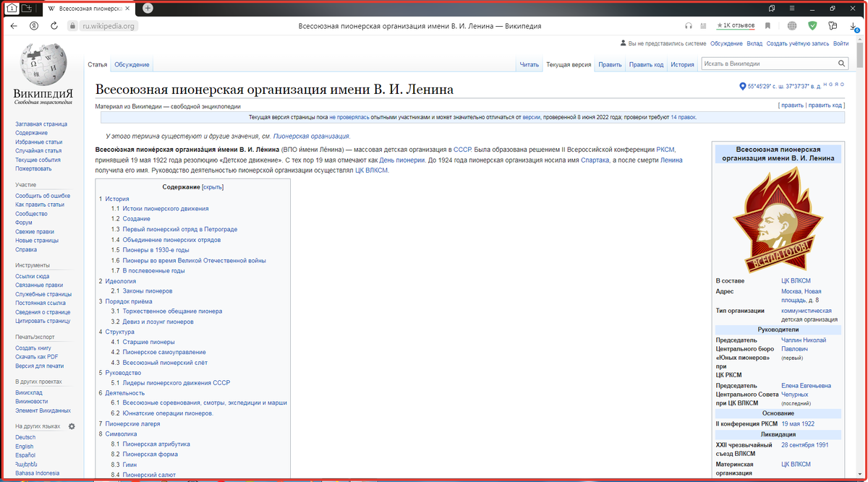The width and height of the screenshot is (868, 482).
Task: Click the user silhouette icon near 'Вы не представились'
Action: (x=624, y=43)
